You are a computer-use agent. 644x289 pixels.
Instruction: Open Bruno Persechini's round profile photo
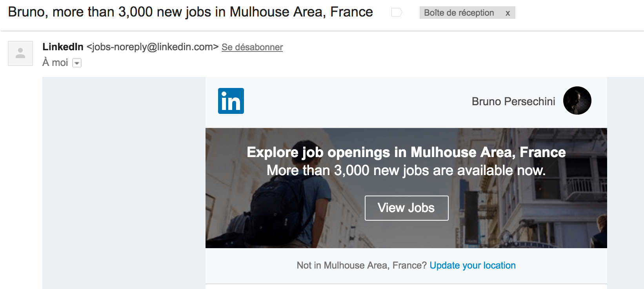(x=577, y=101)
